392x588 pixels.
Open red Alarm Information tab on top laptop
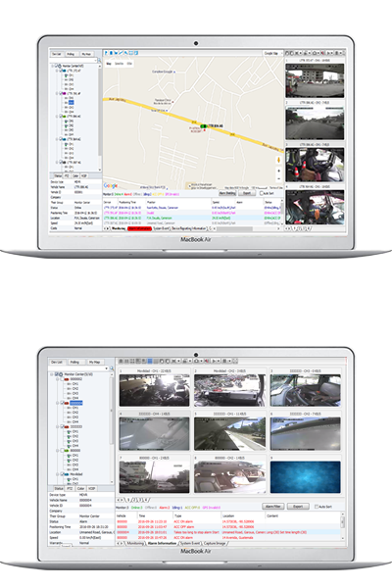[x=139, y=228]
